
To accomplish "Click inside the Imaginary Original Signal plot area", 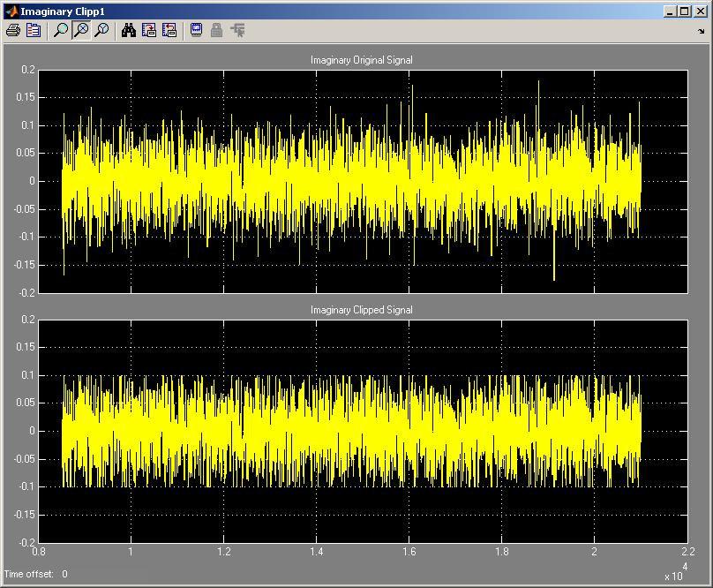I will click(363, 182).
